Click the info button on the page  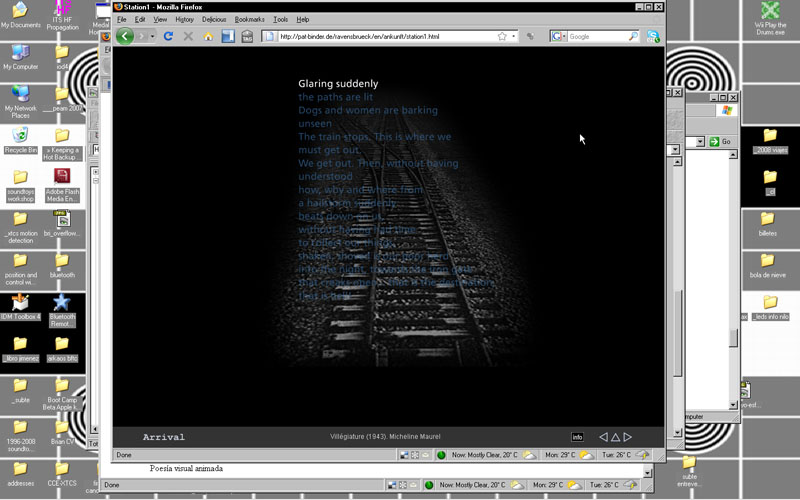(577, 437)
